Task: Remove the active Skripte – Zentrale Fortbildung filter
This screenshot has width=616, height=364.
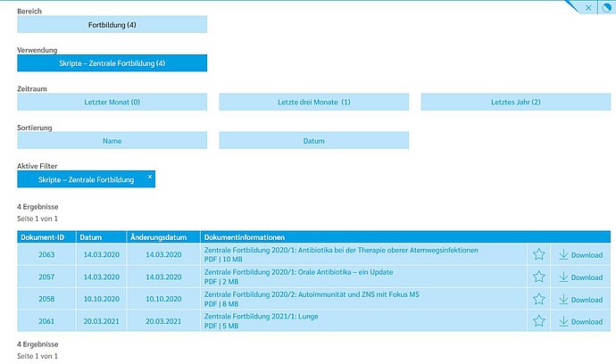Action: pos(150,177)
